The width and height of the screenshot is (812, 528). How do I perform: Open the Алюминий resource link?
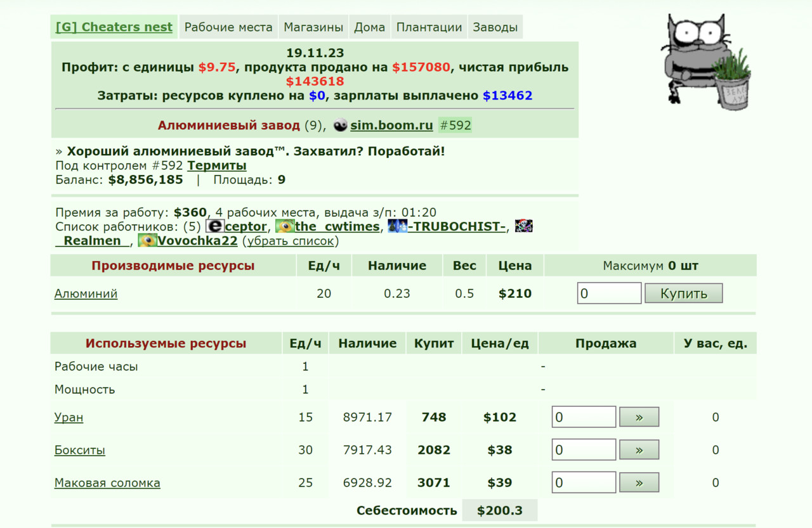(x=86, y=294)
